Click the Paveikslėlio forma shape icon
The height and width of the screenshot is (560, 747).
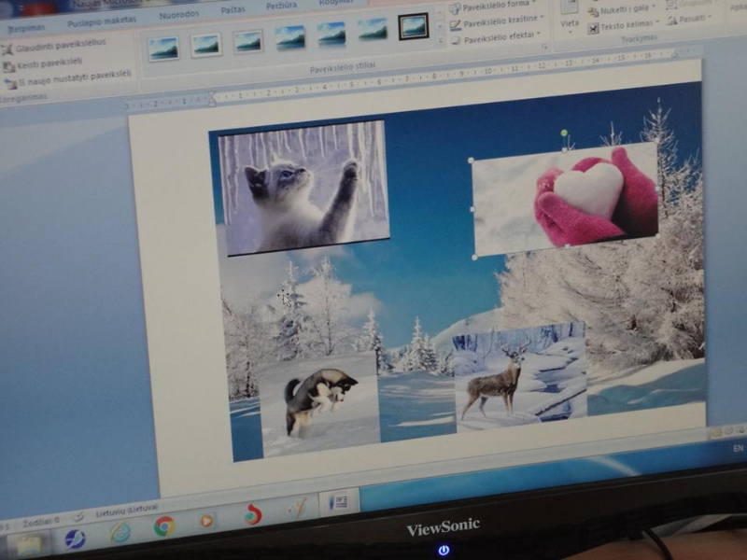coord(455,8)
